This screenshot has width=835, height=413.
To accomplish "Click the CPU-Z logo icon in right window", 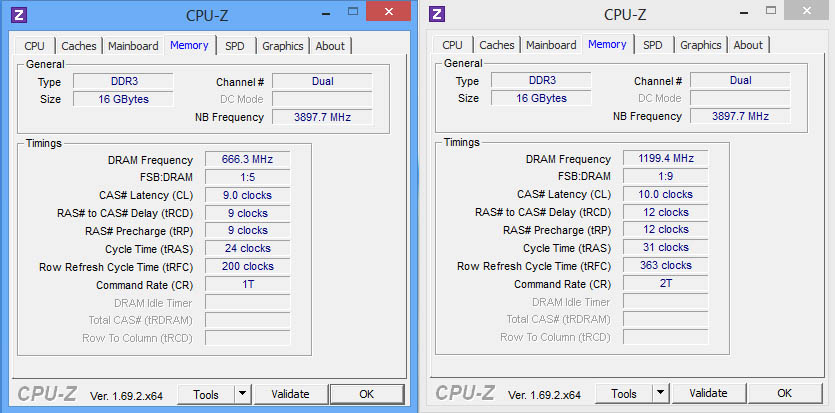I will (x=437, y=14).
